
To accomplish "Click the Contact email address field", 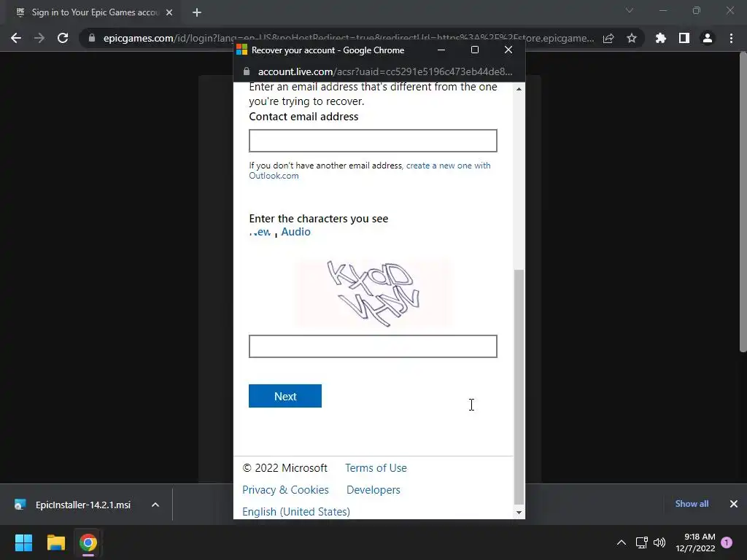I will coord(373,141).
